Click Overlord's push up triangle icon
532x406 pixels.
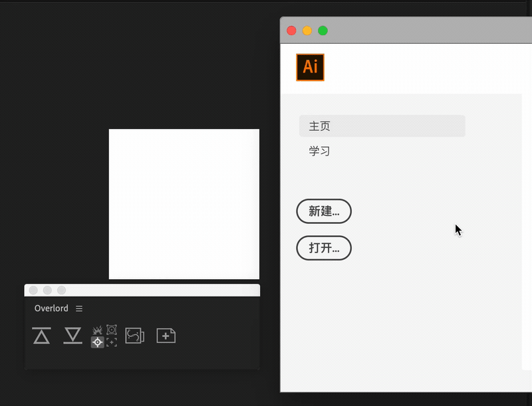(x=42, y=336)
